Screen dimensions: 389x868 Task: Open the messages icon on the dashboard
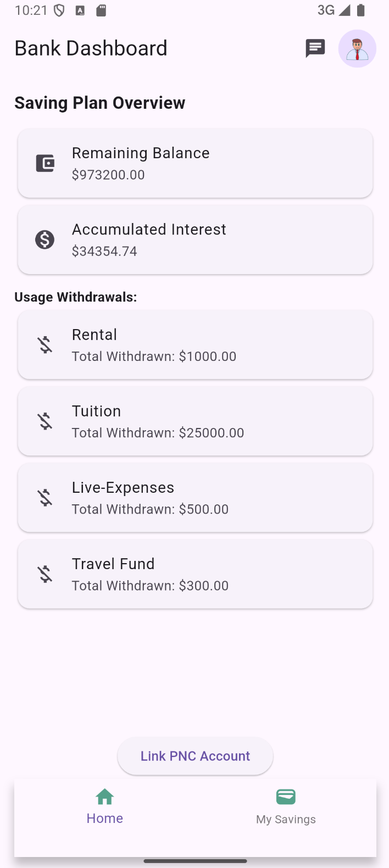click(x=315, y=48)
